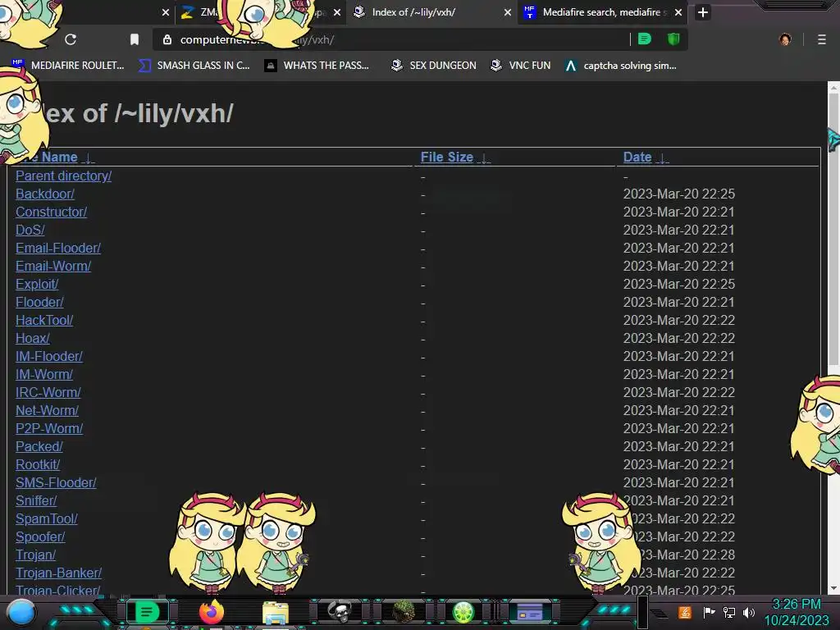
Task: Open the Email-Worm/ folder
Action: (53, 267)
